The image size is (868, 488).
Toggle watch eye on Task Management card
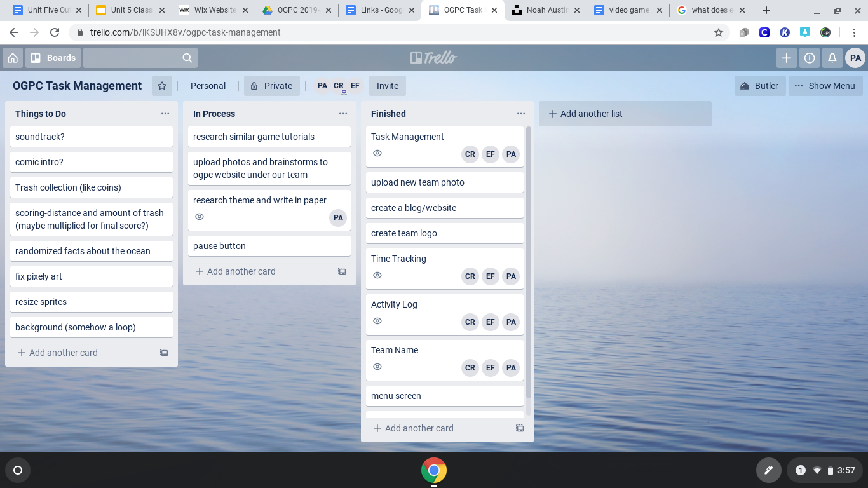[x=377, y=153]
